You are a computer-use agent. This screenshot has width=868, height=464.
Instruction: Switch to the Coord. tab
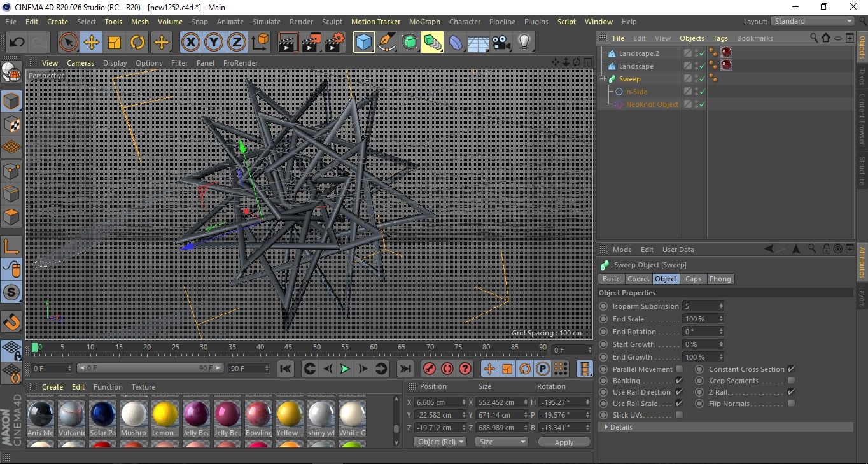tap(638, 279)
